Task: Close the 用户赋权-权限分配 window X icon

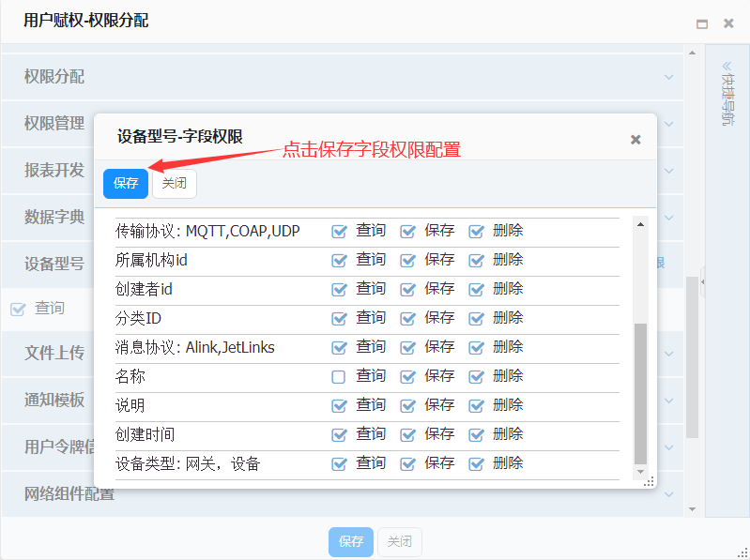Action: [728, 23]
